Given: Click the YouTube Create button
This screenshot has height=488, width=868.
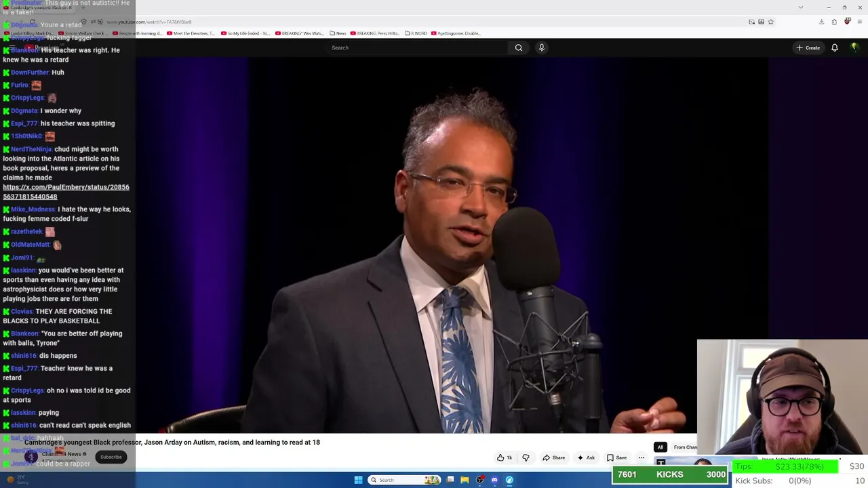Looking at the screenshot, I should click(808, 47).
